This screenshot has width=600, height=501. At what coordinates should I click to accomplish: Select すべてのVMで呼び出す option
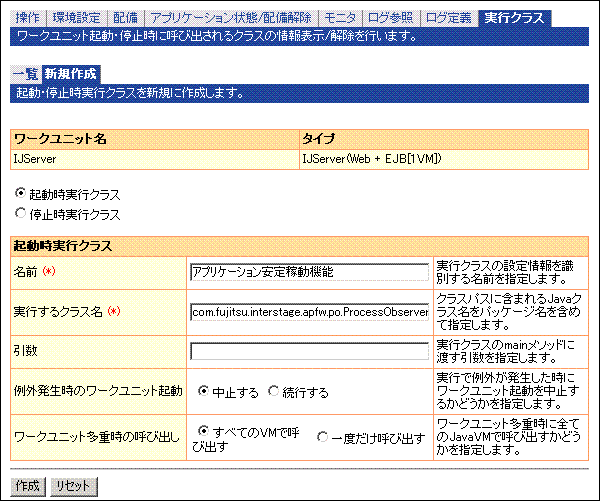point(204,431)
